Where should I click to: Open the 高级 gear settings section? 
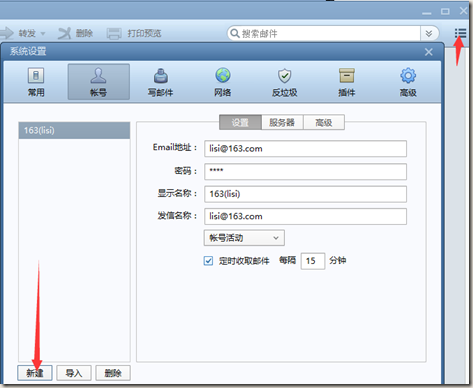click(408, 82)
